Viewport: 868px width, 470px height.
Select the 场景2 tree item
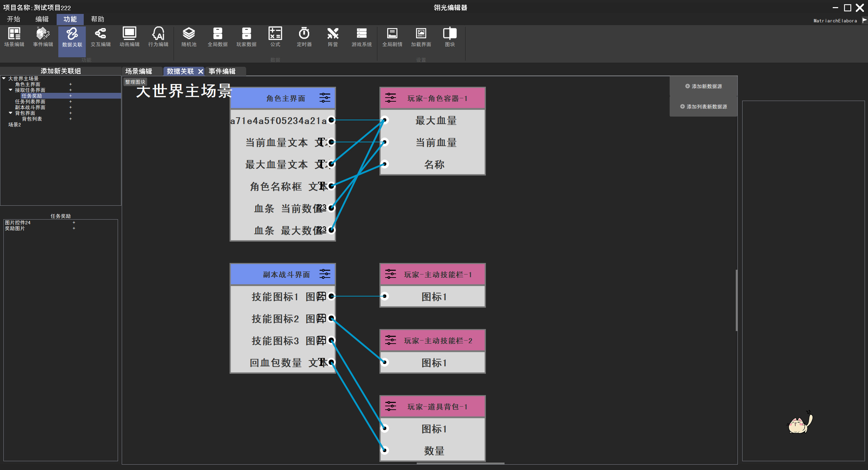click(15, 124)
